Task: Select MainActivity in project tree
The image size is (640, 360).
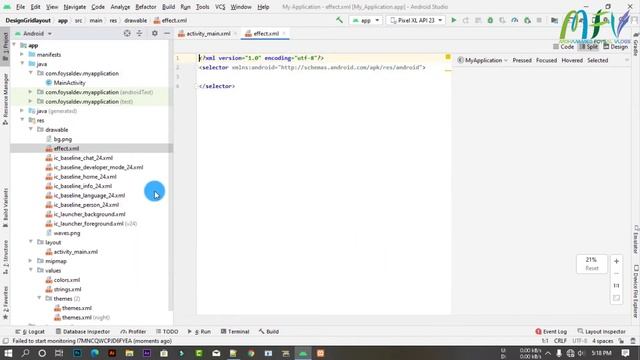Action: (69, 82)
